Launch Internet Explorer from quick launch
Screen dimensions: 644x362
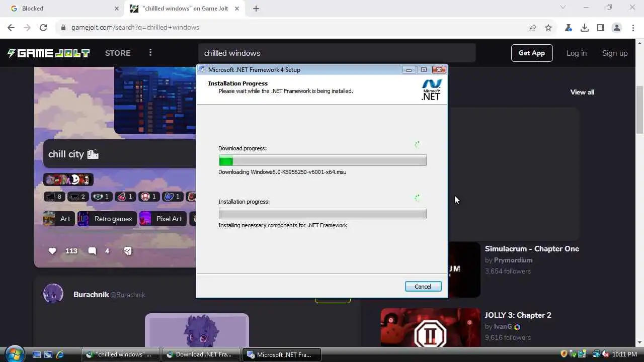[x=60, y=354]
